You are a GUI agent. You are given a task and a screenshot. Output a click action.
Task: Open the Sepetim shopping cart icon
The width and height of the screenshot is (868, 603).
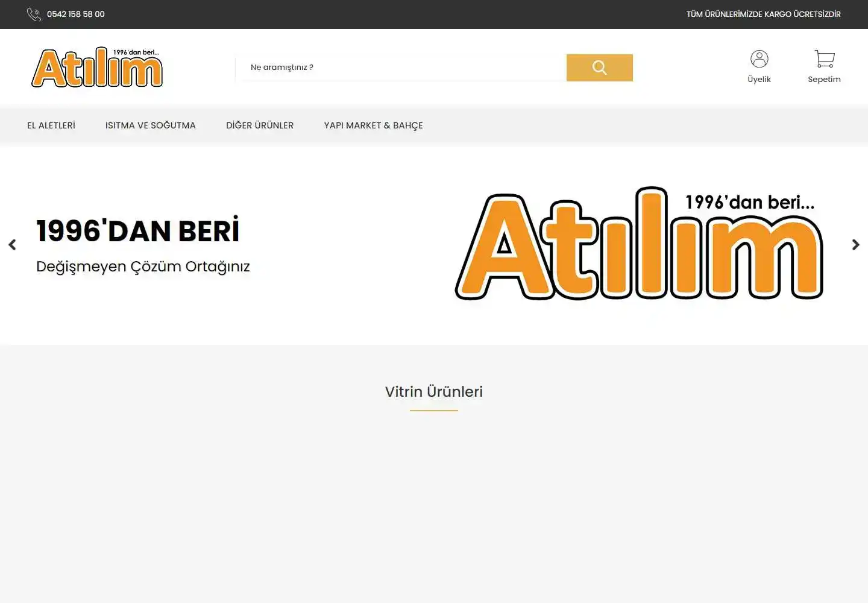click(825, 58)
